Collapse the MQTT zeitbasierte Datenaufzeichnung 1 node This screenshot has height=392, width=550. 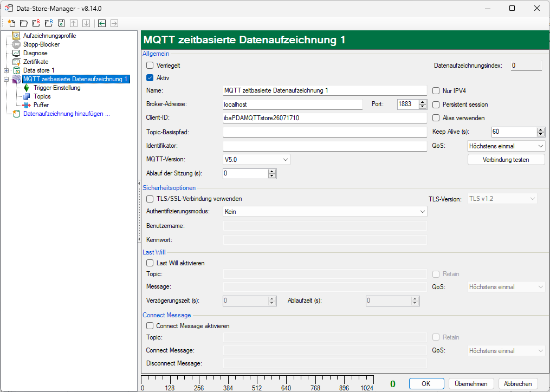pyautogui.click(x=7, y=79)
